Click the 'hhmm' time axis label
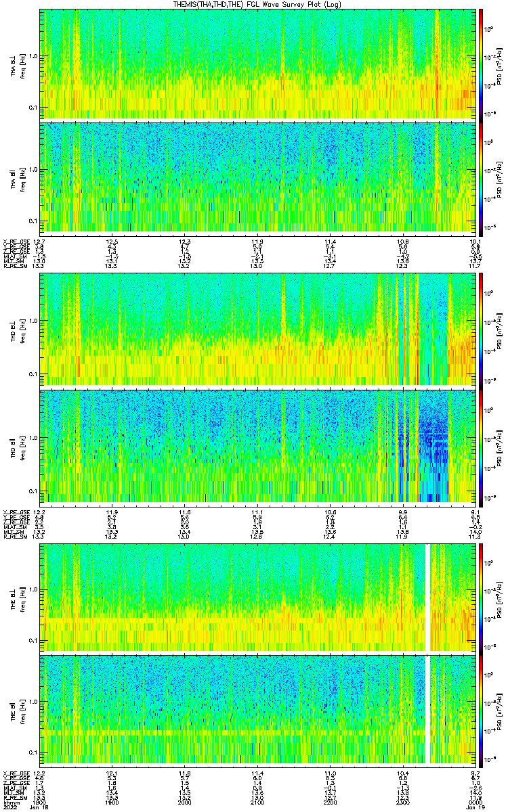508x812 pixels. (x=10, y=803)
